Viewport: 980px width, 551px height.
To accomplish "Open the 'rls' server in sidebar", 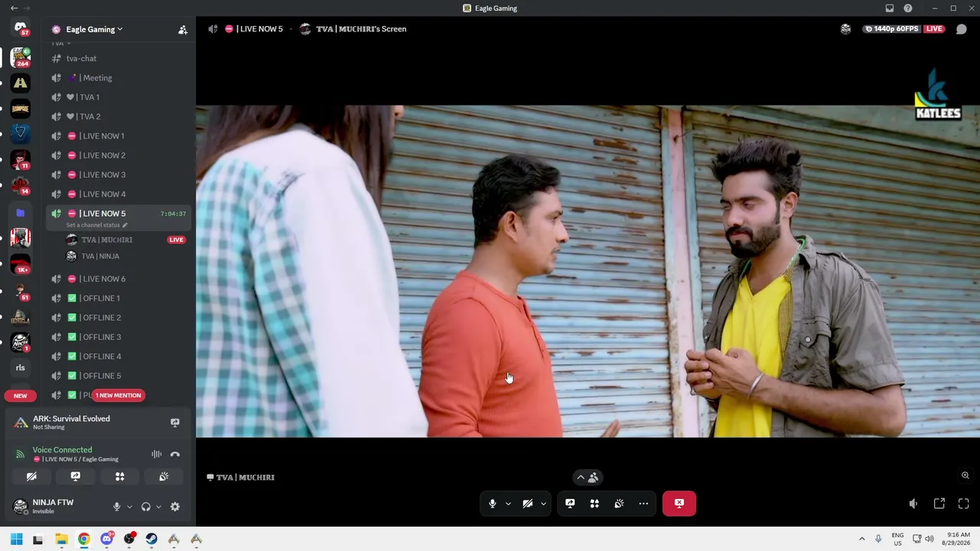I will point(21,367).
